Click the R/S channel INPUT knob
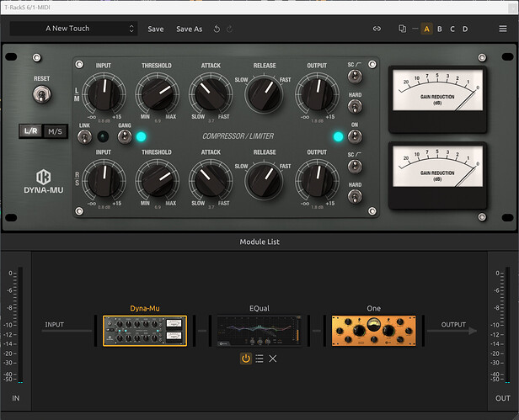The image size is (519, 420). (x=104, y=181)
